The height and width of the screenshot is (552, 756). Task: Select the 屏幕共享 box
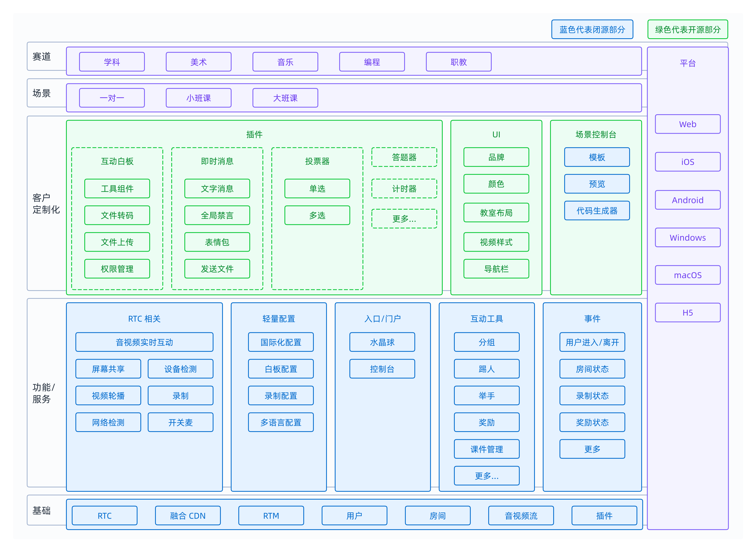108,369
